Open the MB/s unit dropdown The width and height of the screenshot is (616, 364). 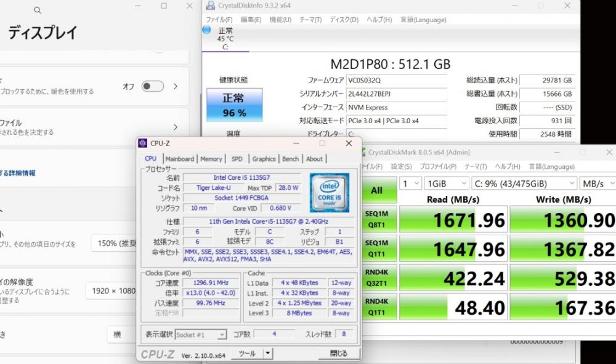(598, 184)
